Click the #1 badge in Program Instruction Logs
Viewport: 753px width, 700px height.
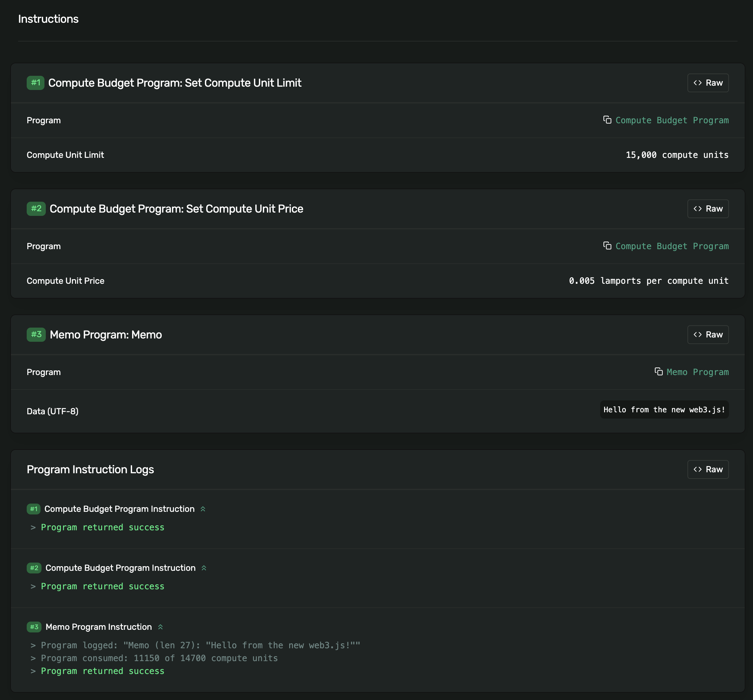click(x=34, y=509)
